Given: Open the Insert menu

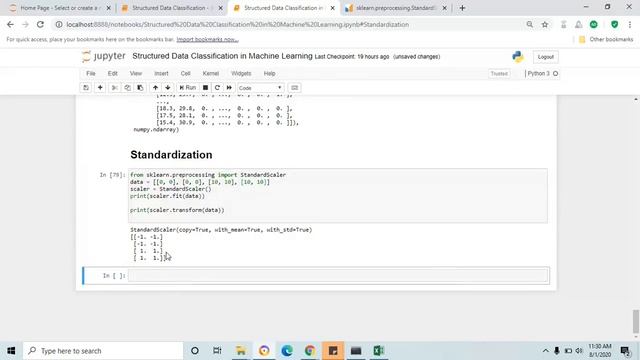Looking at the screenshot, I should click(161, 73).
